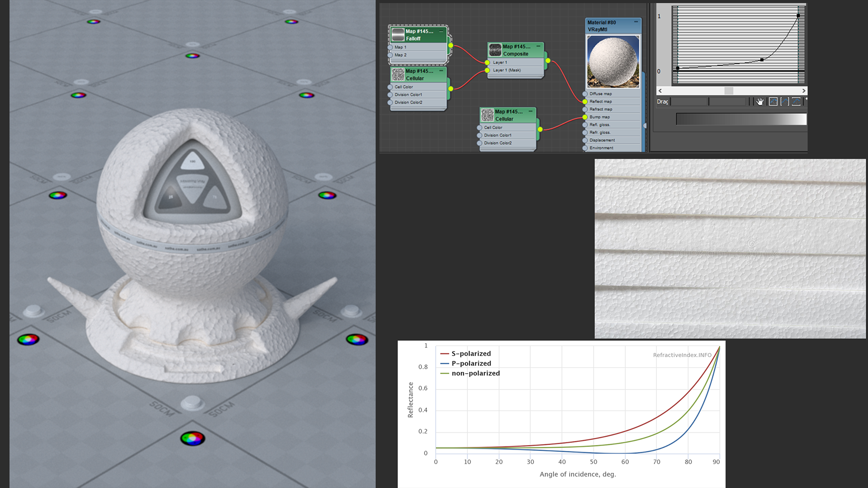Viewport: 868px width, 488px height.
Task: Select the middle control point on the curve
Action: point(762,60)
